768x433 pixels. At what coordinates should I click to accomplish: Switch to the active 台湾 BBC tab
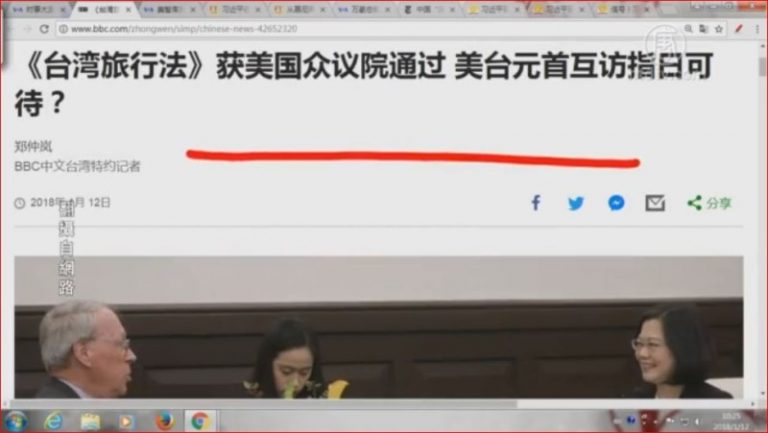point(104,9)
